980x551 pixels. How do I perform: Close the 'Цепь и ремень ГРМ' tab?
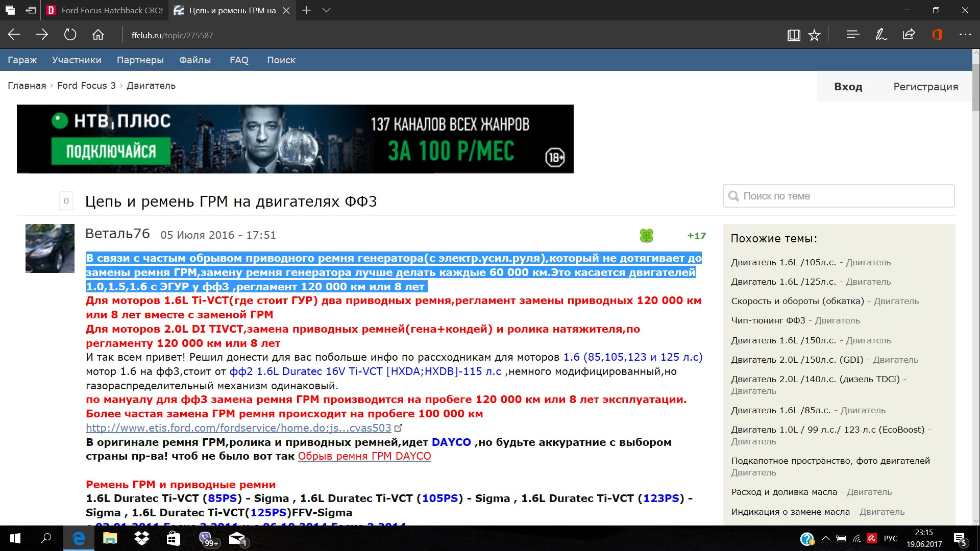286,10
